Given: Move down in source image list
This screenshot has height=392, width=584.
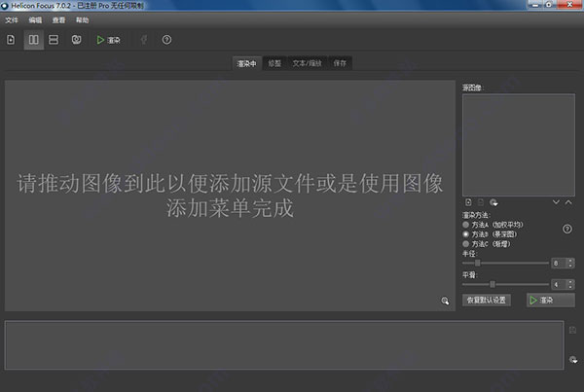Looking at the screenshot, I should (556, 201).
